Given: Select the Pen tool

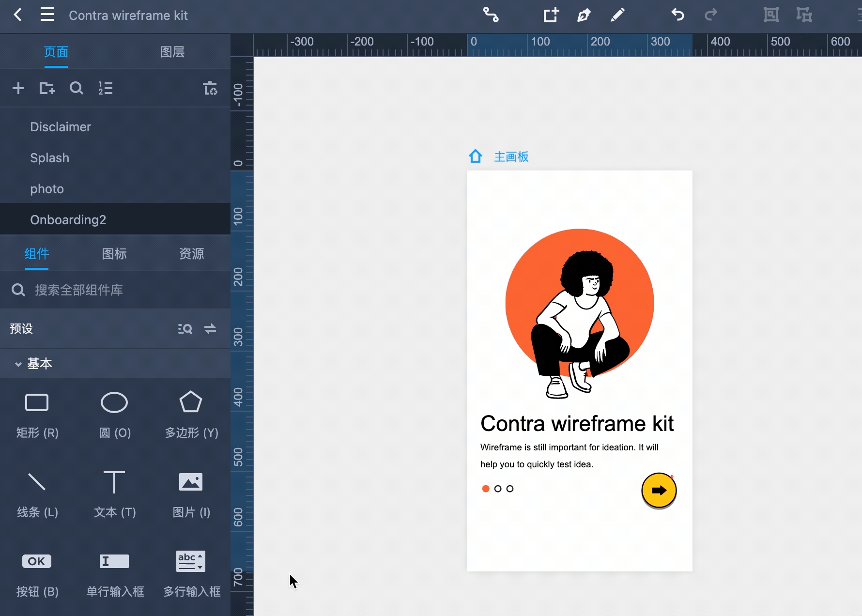Looking at the screenshot, I should pos(584,15).
